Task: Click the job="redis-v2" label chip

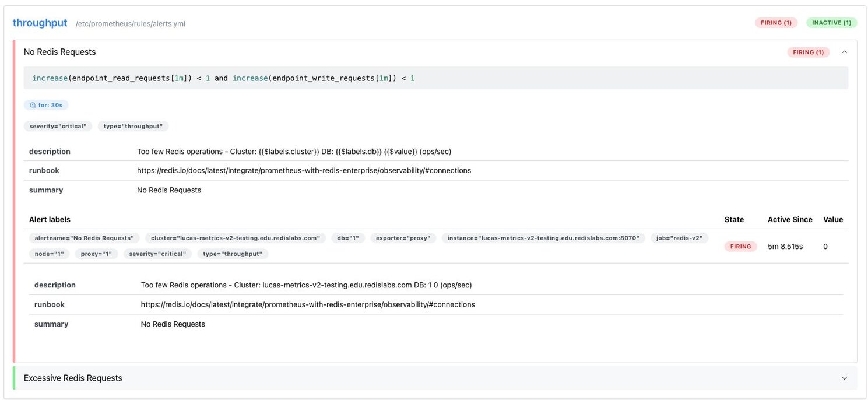Action: tap(679, 238)
